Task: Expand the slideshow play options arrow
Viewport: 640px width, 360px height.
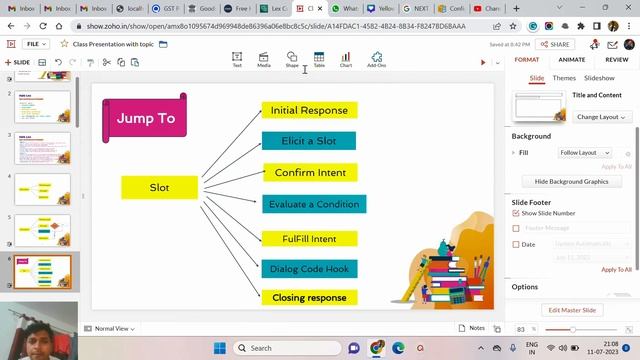Action: pos(498,63)
